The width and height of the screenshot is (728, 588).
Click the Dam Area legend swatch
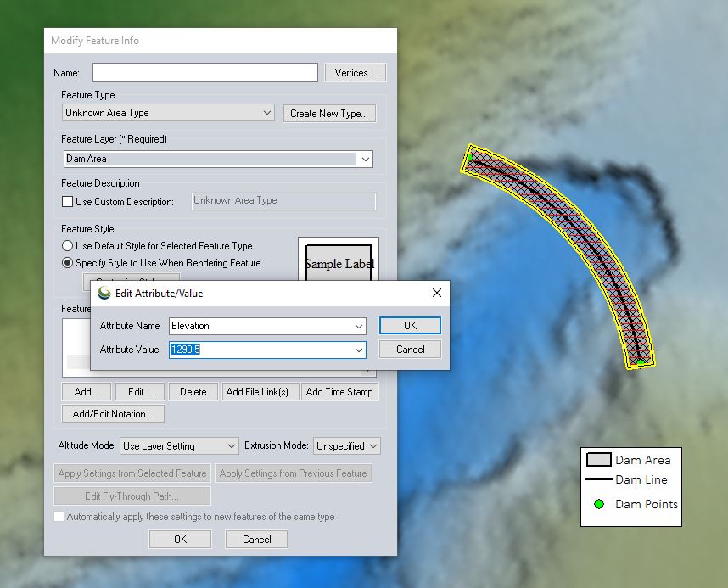point(598,460)
